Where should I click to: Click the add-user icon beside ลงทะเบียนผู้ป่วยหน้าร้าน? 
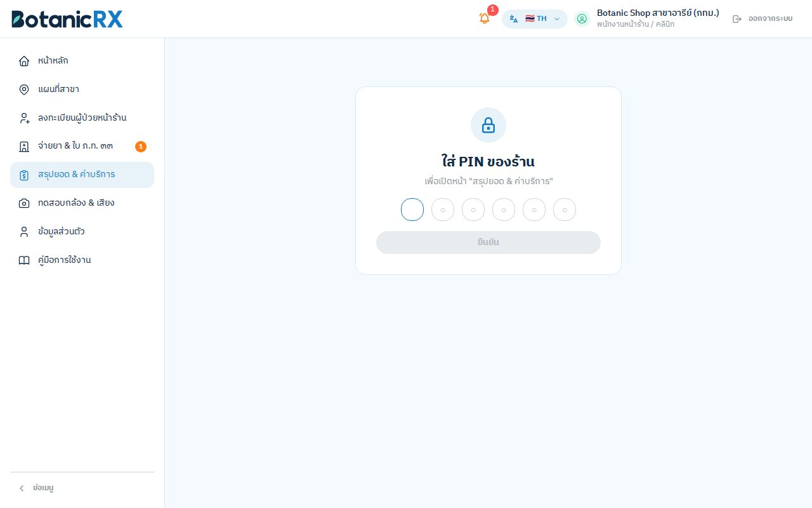[x=24, y=118]
